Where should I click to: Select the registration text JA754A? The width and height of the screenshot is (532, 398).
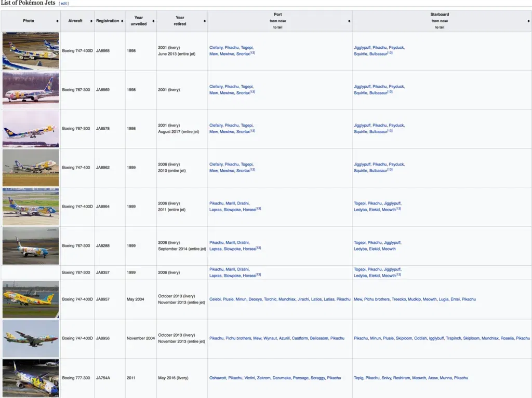click(x=103, y=378)
